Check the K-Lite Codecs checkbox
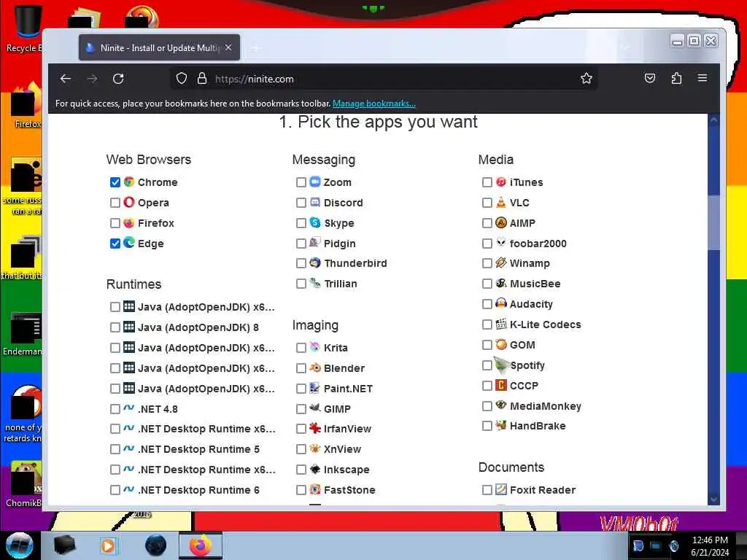This screenshot has height=560, width=747. click(x=487, y=324)
